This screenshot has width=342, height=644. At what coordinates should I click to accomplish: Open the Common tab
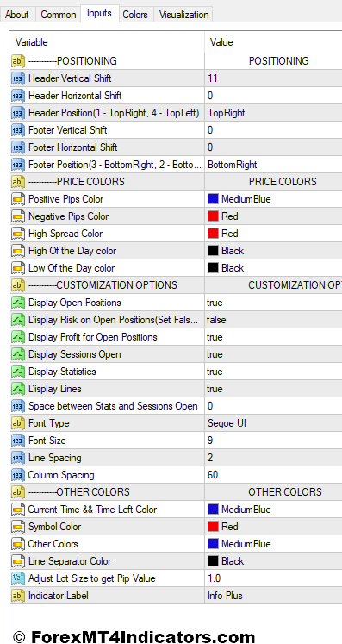pyautogui.click(x=58, y=15)
